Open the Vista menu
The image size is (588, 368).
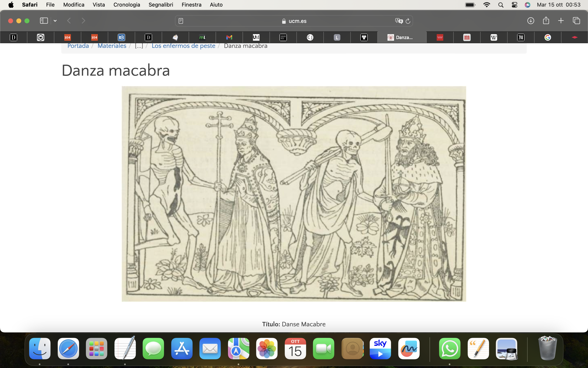pyautogui.click(x=99, y=5)
